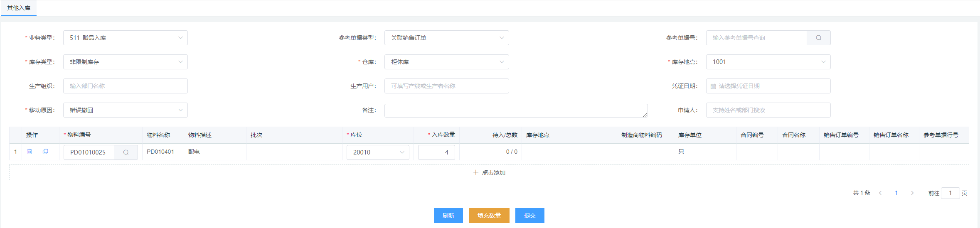Delete row 1 using trash icon
Image resolution: width=980 pixels, height=228 pixels.
point(30,152)
